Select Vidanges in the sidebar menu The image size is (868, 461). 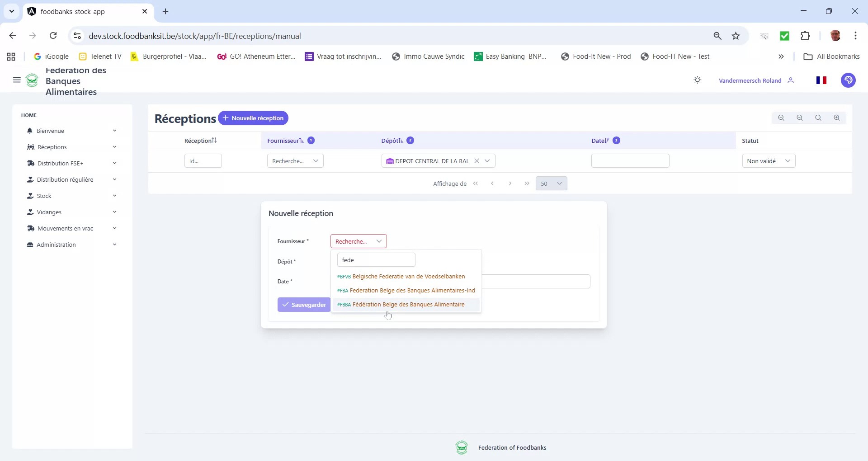coord(49,212)
